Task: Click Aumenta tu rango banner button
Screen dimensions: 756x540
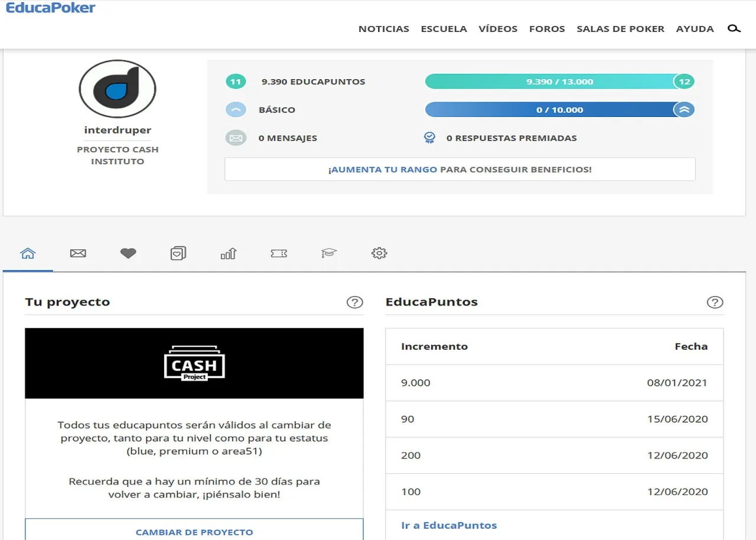Action: pos(460,169)
